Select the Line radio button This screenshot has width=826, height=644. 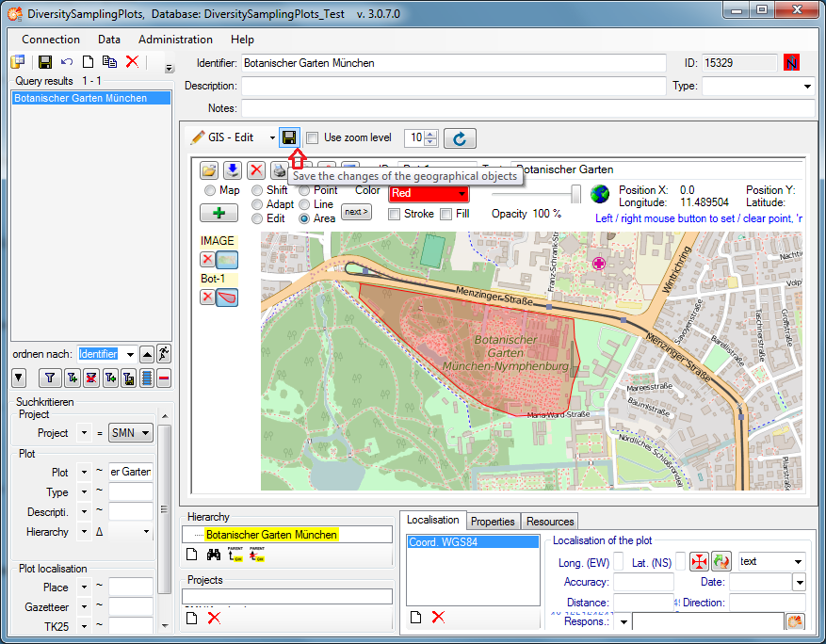tap(305, 204)
